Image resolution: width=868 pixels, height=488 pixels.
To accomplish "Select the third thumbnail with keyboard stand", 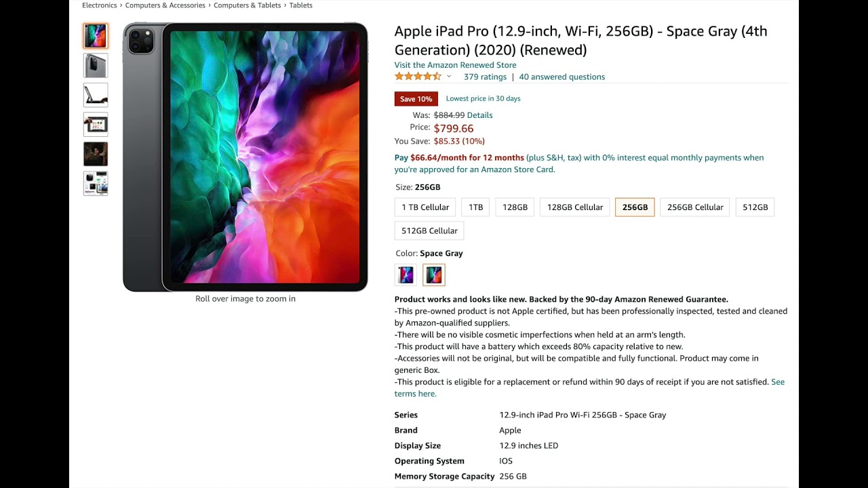I will 96,95.
